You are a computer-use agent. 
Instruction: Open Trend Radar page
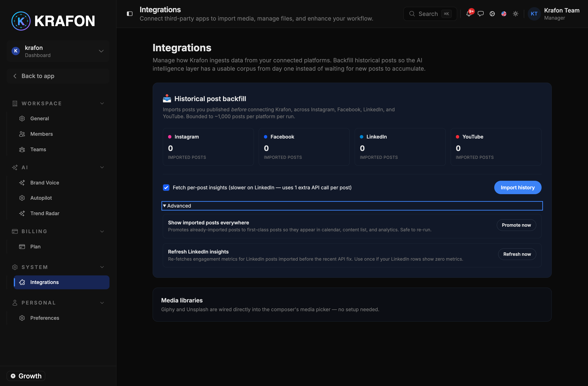coord(61,213)
